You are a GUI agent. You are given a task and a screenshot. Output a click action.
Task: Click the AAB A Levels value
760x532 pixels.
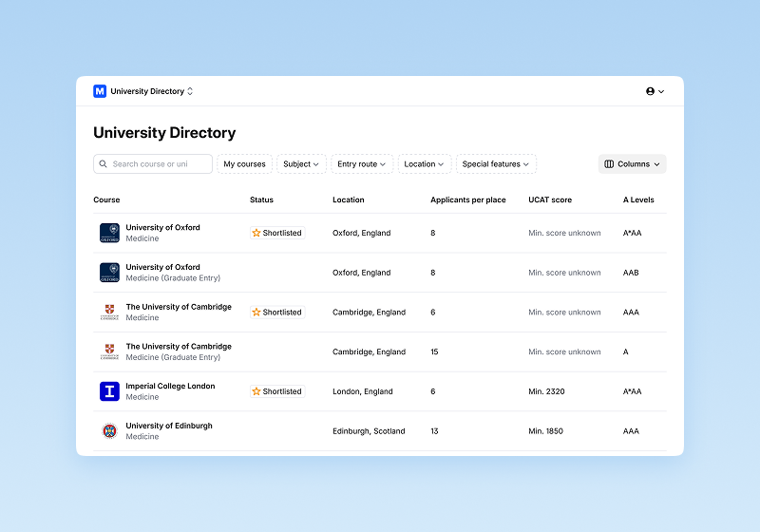631,273
